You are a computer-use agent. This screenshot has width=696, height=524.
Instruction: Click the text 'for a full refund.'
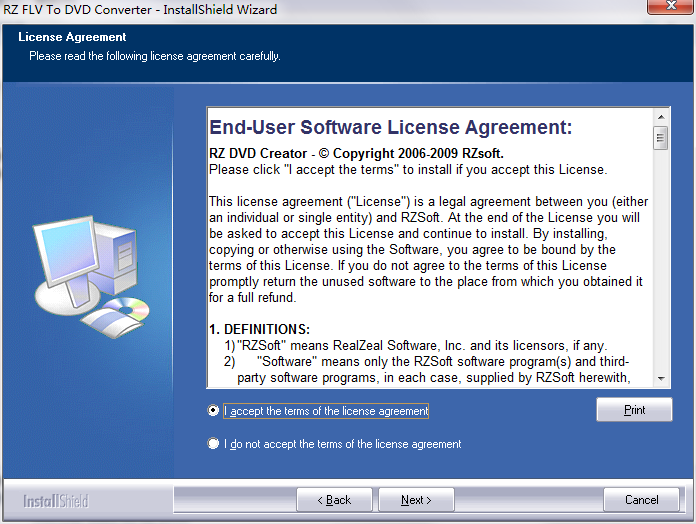coord(253,297)
